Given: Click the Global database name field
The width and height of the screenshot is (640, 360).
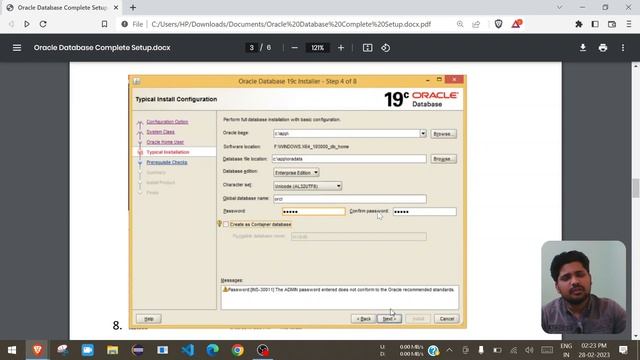Looking at the screenshot, I should coord(350,199).
